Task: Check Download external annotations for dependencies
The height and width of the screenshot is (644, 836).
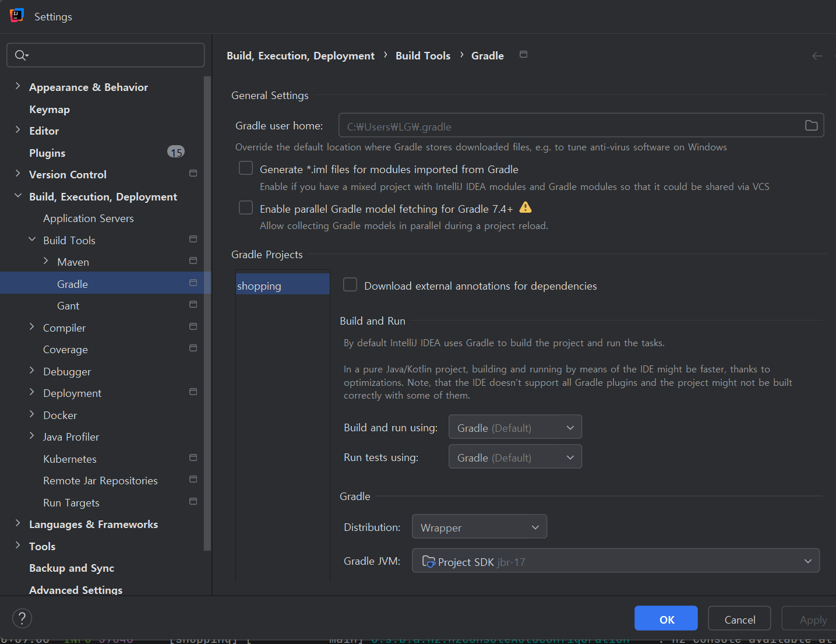Action: (350, 284)
